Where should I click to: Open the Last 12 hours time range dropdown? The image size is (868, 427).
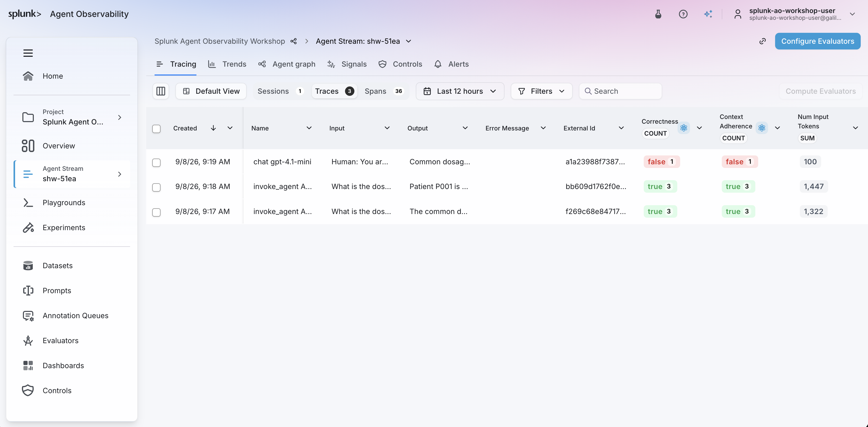[460, 91]
